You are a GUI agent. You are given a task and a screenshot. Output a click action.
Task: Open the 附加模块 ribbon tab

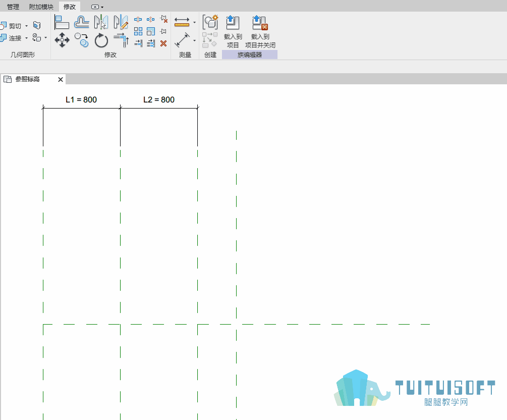coord(41,7)
